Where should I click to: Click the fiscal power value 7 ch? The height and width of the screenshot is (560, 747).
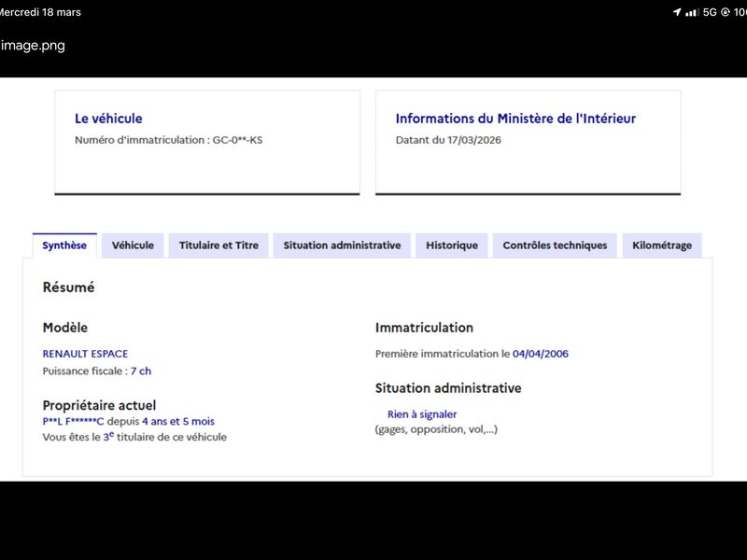[x=141, y=371]
